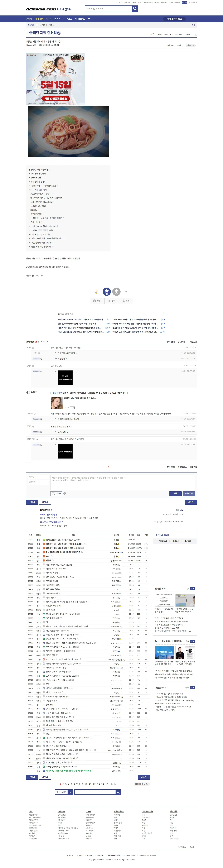The height and width of the screenshot is (868, 223).
Task: Click the minor gallery ⓜ icon beside title
Action: [59, 33]
